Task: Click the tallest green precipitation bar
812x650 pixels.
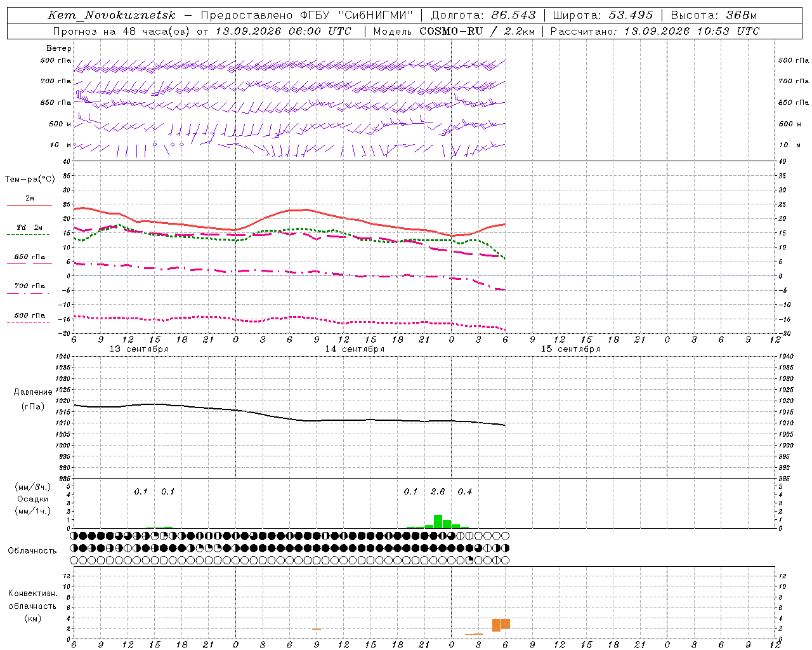Action: pyautogui.click(x=438, y=521)
